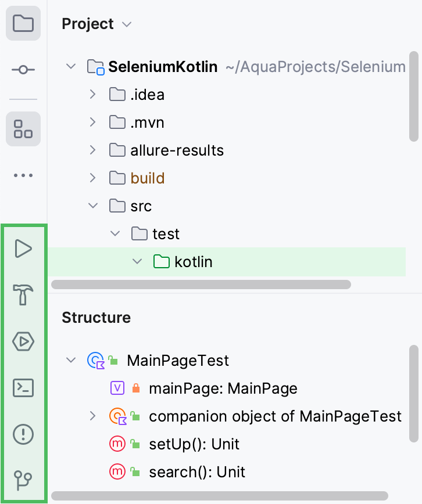422x504 pixels.
Task: Select the search(): Unit method
Action: [x=196, y=472]
